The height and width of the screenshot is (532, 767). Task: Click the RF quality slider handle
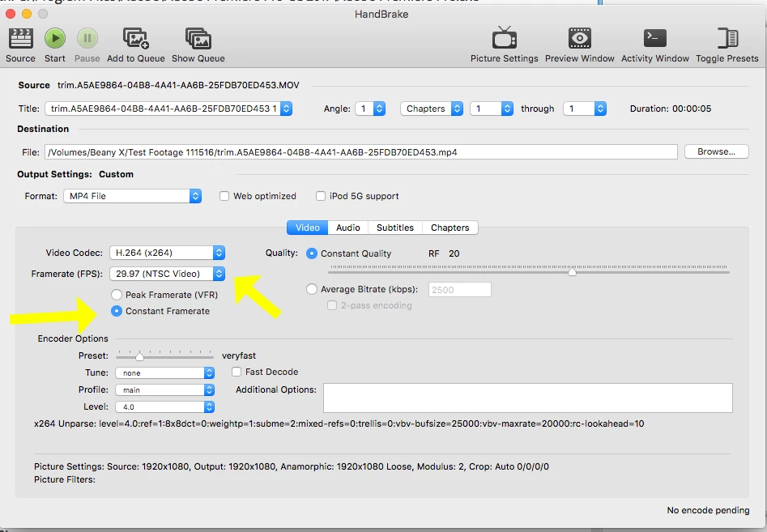coord(572,272)
